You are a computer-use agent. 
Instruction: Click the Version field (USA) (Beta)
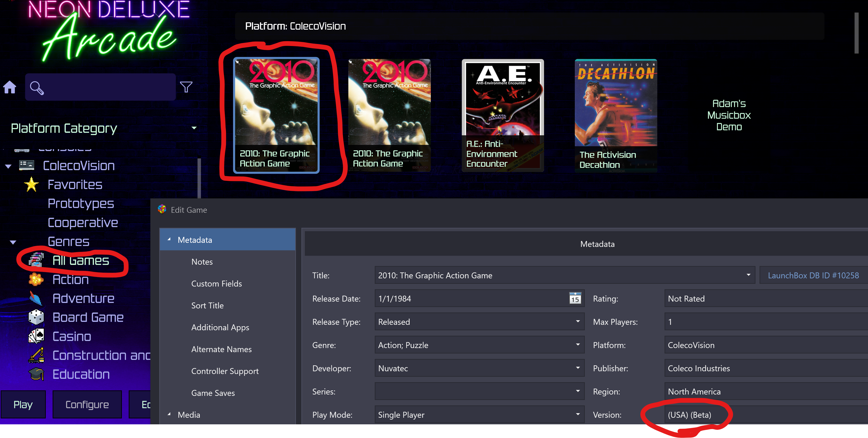(766, 414)
